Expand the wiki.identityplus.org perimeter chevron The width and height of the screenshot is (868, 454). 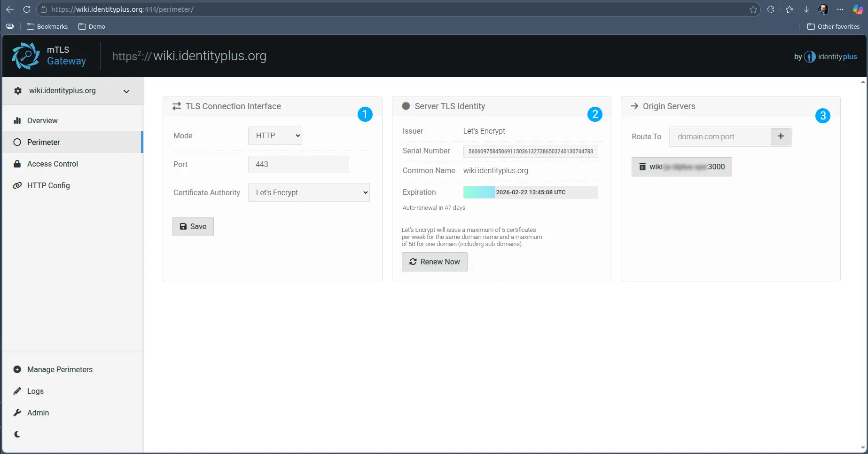(x=126, y=91)
